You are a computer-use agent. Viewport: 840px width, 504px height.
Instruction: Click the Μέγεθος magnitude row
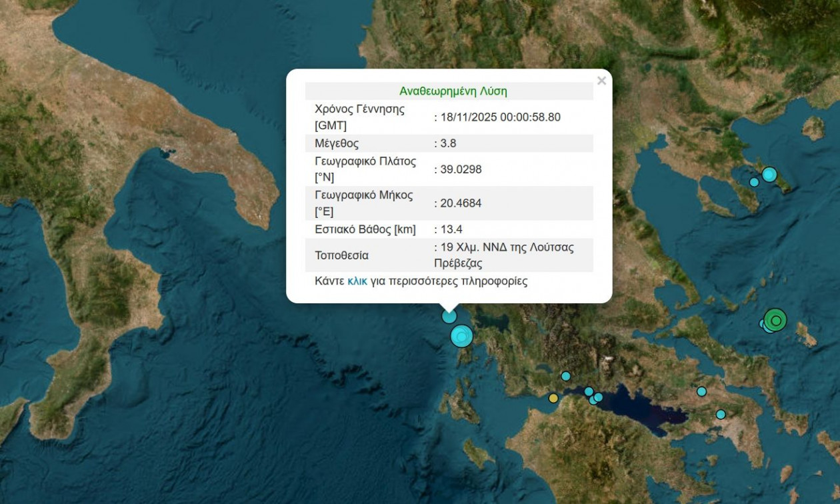coord(449,143)
